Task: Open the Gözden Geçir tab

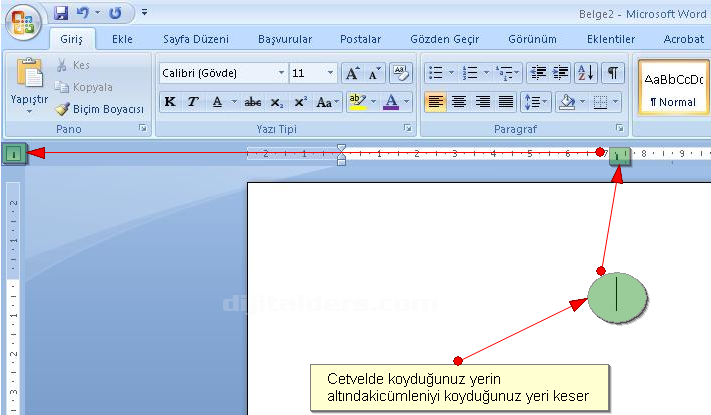Action: pyautogui.click(x=444, y=39)
